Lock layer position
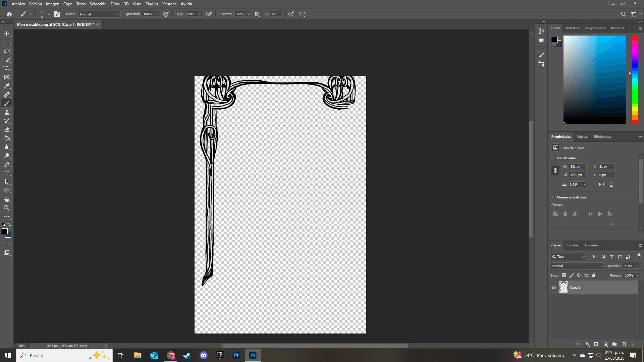The height and width of the screenshot is (362, 644). point(579,275)
